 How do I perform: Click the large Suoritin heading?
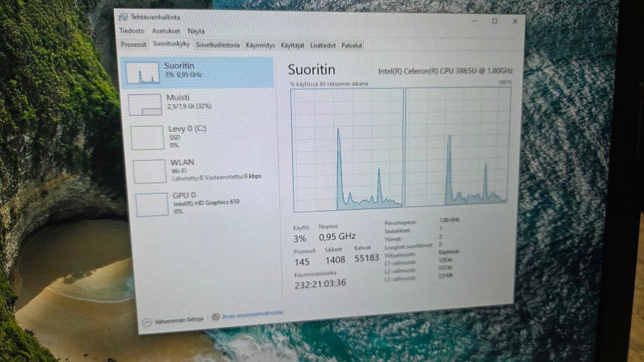[311, 70]
